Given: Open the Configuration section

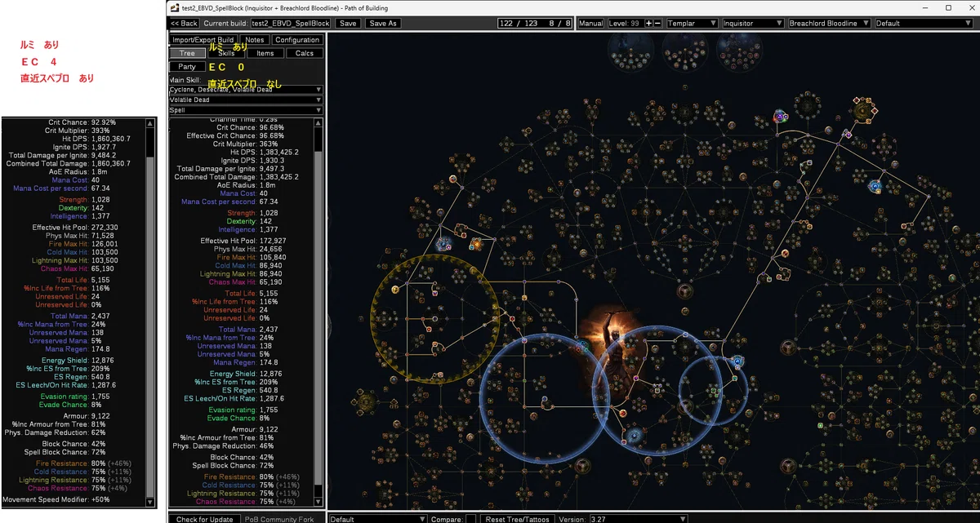Looking at the screenshot, I should [297, 39].
